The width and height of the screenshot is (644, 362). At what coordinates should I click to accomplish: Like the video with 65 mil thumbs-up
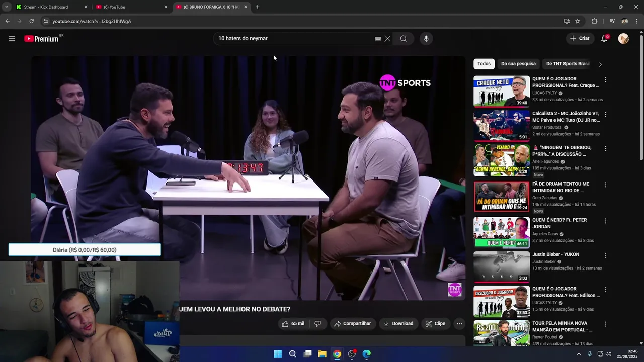[293, 323]
